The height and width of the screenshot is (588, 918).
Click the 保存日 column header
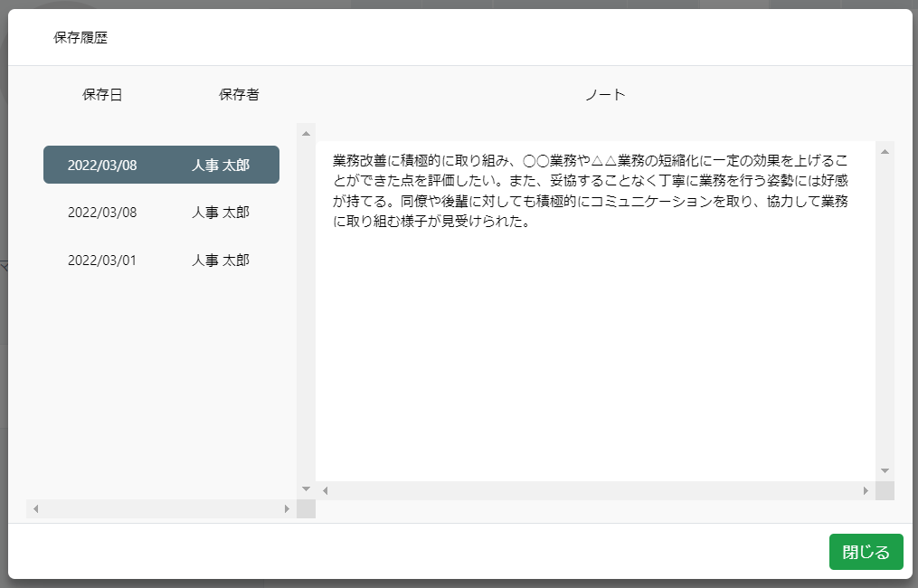[x=102, y=94]
